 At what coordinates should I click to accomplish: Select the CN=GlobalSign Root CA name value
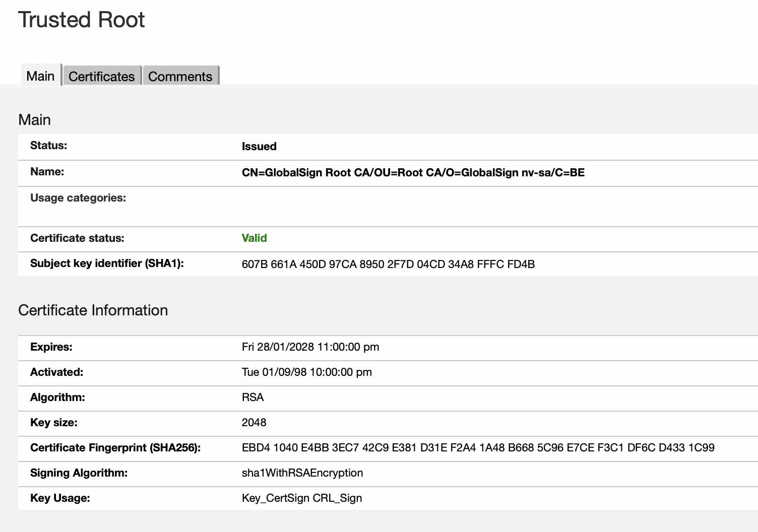pos(413,173)
